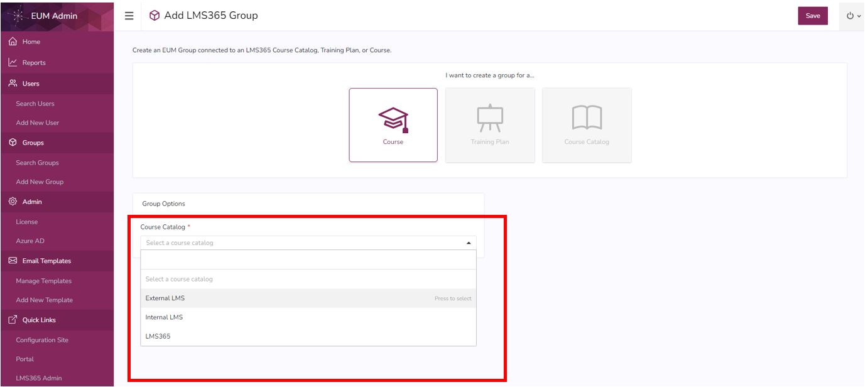Image resolution: width=868 pixels, height=387 pixels.
Task: Click the Admin gear icon
Action: (13, 202)
